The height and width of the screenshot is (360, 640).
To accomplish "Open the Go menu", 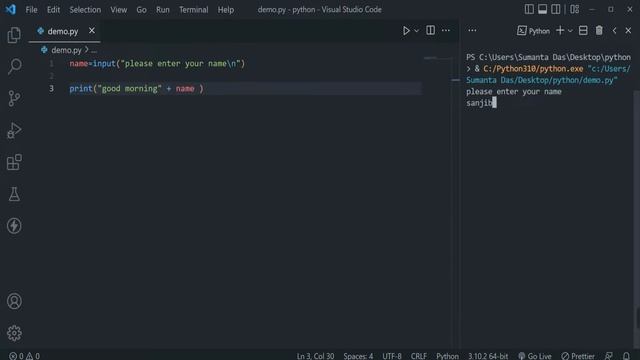I will pyautogui.click(x=141, y=9).
